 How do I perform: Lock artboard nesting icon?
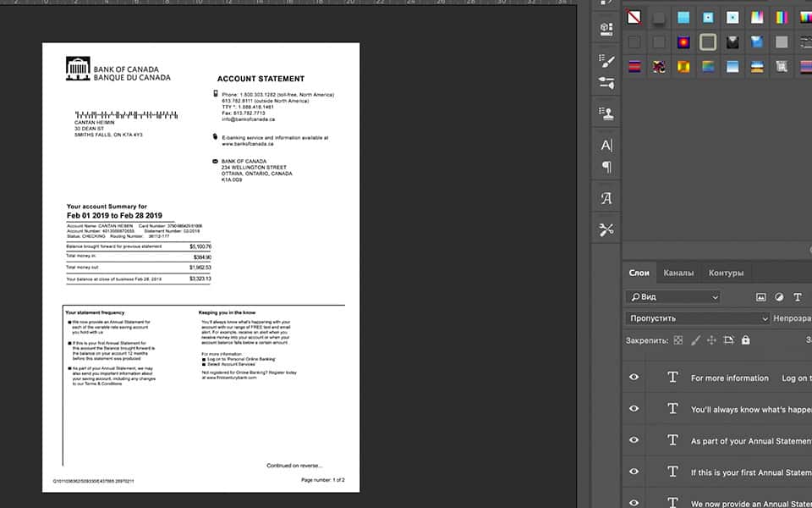(728, 340)
